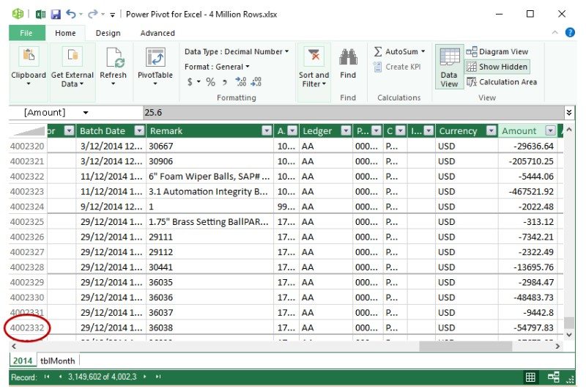The height and width of the screenshot is (392, 586).
Task: Select cell with amount -467521.92
Action: (527, 192)
